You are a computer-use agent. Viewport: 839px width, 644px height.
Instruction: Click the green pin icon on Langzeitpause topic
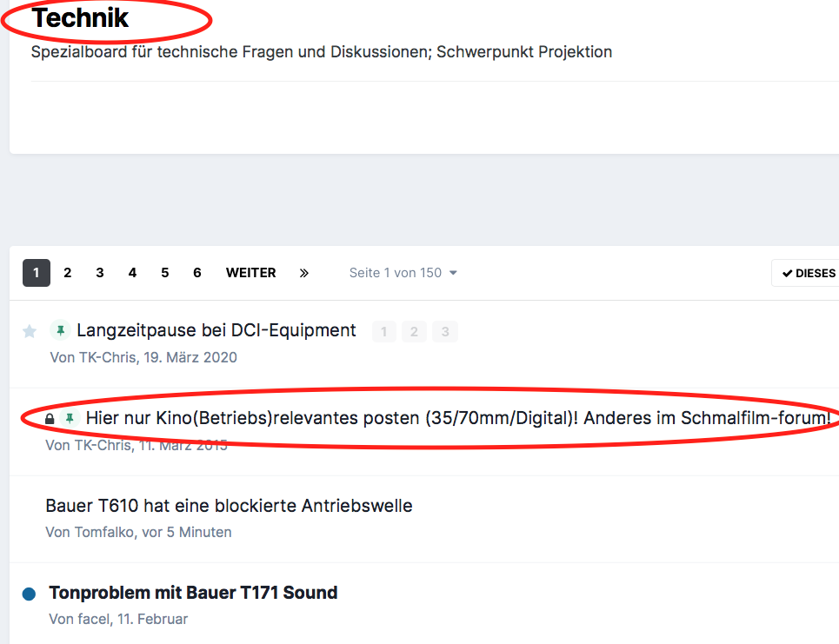click(x=61, y=330)
